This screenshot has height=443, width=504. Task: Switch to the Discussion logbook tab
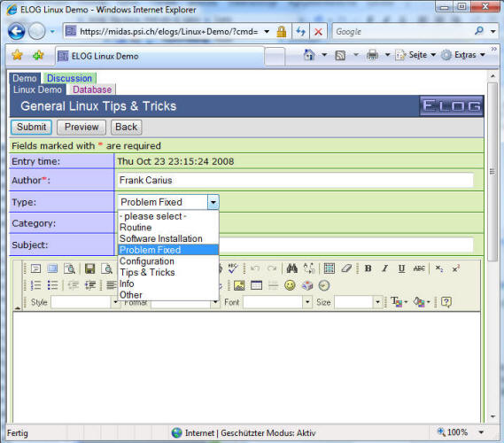69,79
